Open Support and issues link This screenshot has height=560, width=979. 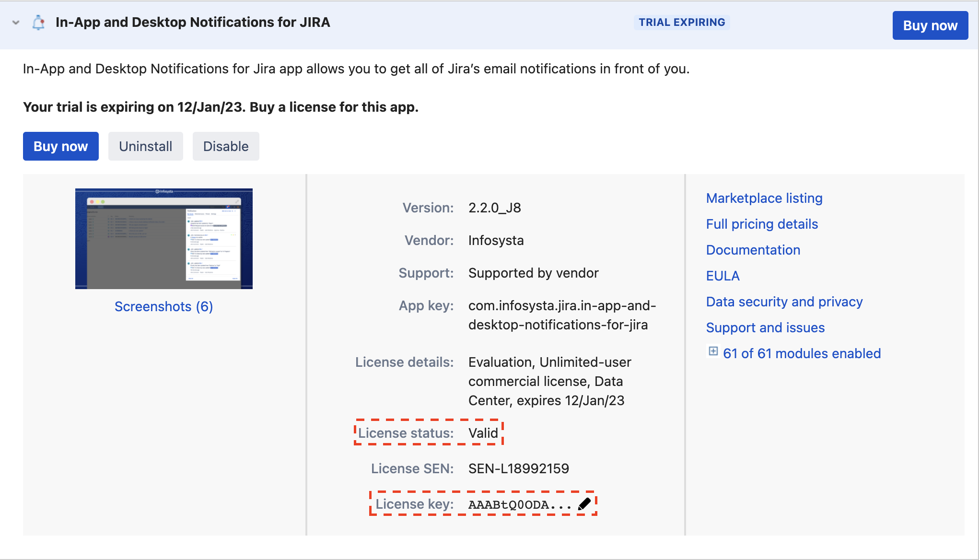pos(765,327)
